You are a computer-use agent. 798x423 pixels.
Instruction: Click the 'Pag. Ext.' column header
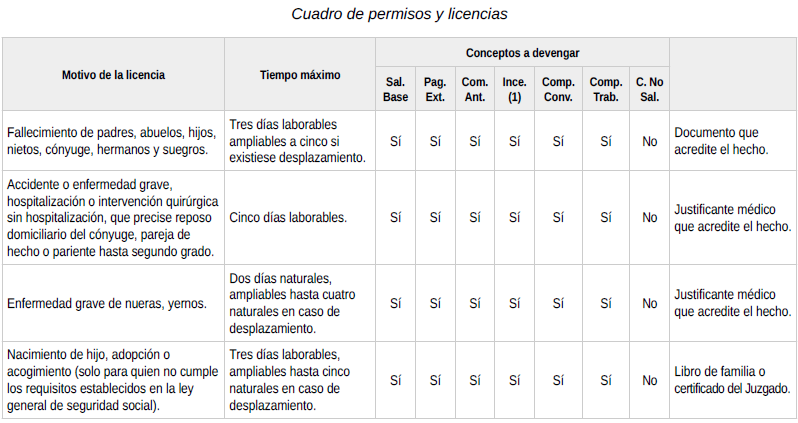coord(435,89)
